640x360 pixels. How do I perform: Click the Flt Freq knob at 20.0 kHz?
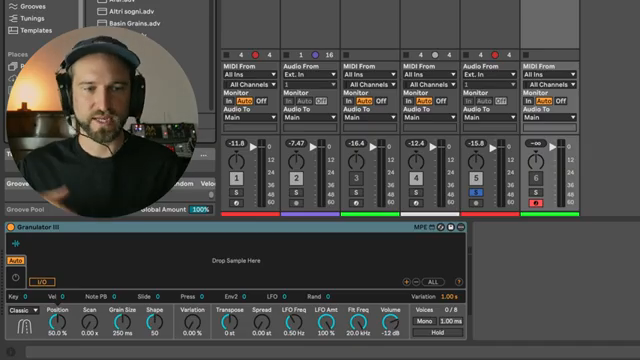(x=358, y=322)
